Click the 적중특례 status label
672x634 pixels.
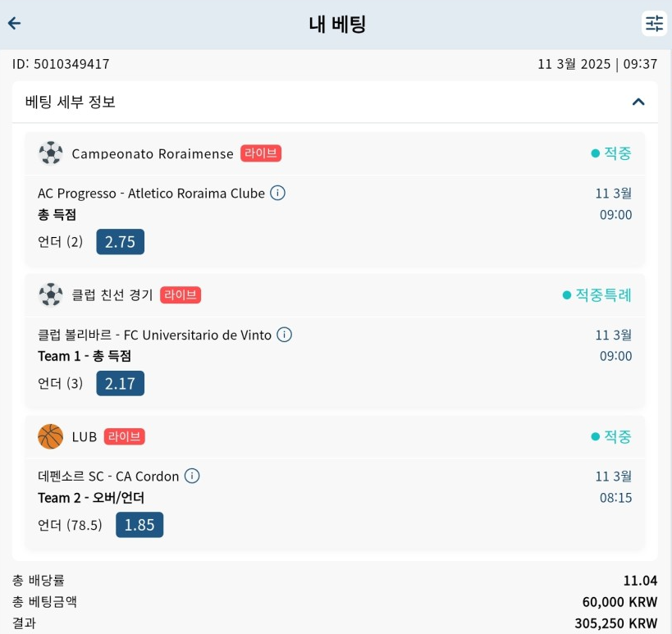[603, 295]
